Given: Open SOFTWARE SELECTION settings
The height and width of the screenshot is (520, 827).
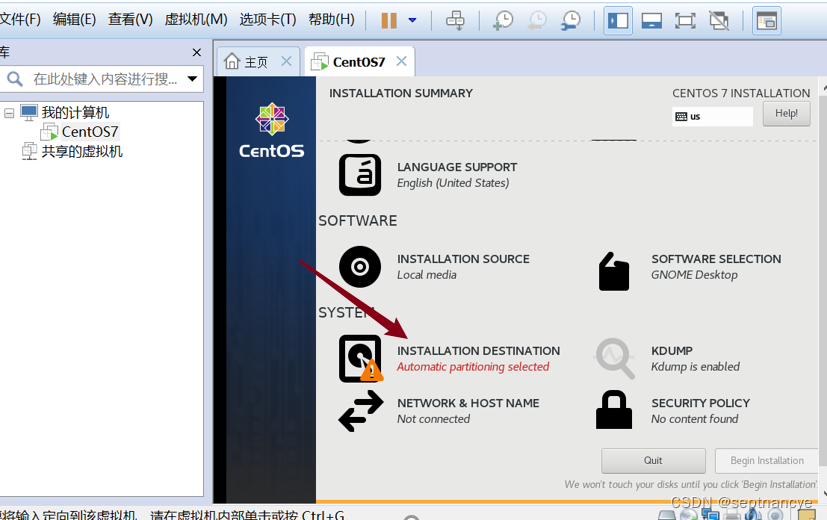Looking at the screenshot, I should pyautogui.click(x=716, y=267).
